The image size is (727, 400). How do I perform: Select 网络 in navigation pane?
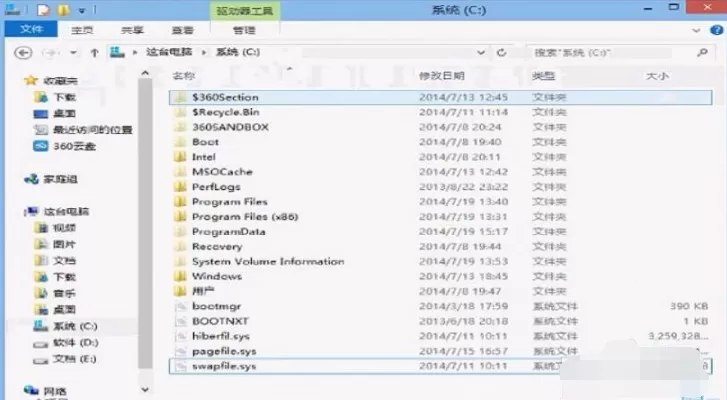pos(45,391)
